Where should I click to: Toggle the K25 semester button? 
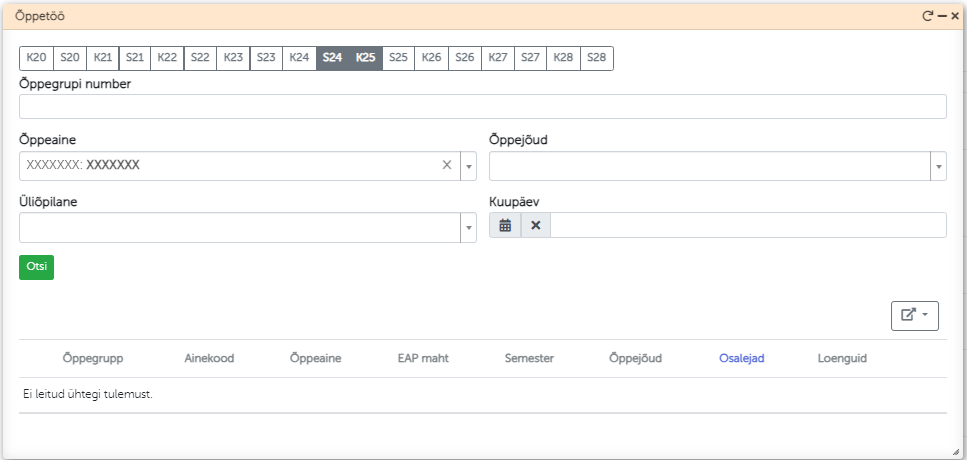[366, 58]
